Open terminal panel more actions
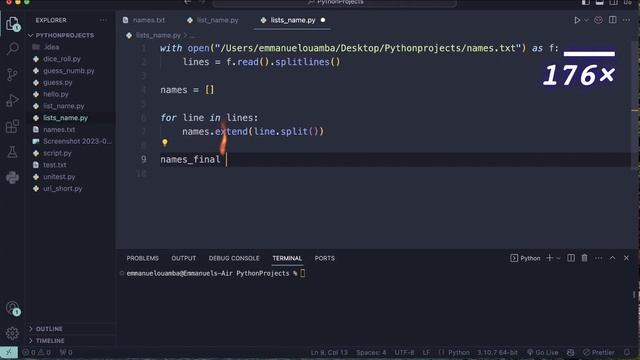640x360 pixels. pyautogui.click(x=598, y=258)
